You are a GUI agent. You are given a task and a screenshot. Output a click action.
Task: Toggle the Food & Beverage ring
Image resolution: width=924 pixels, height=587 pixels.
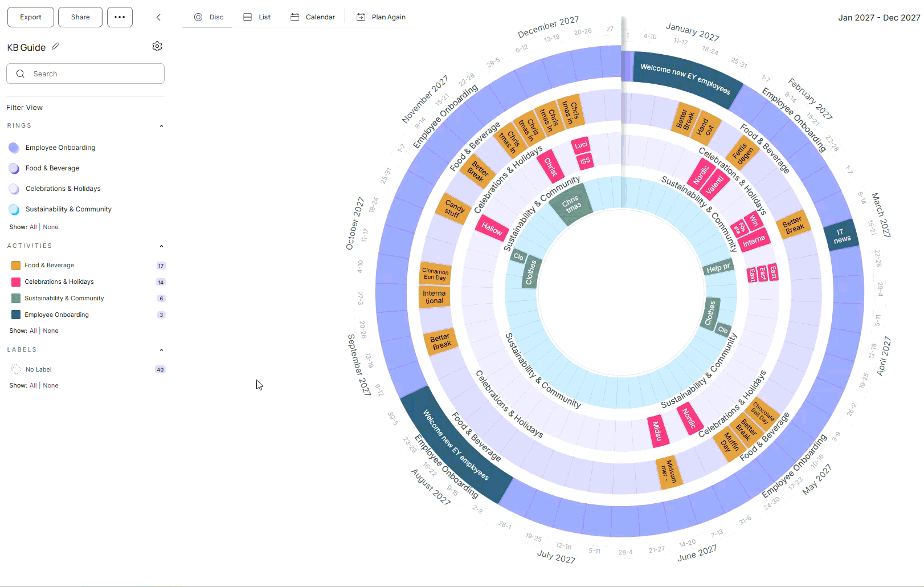[x=14, y=168]
